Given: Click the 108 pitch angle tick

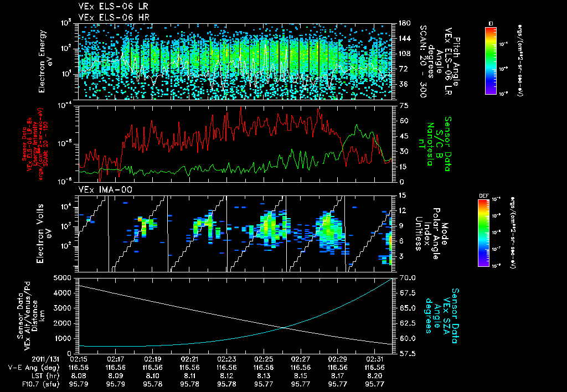Looking at the screenshot, I should (404, 54).
